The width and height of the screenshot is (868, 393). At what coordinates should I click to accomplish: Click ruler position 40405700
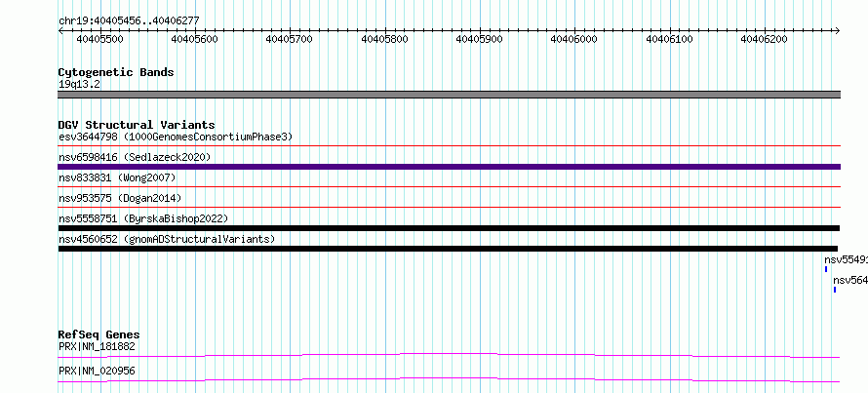pyautogui.click(x=290, y=39)
